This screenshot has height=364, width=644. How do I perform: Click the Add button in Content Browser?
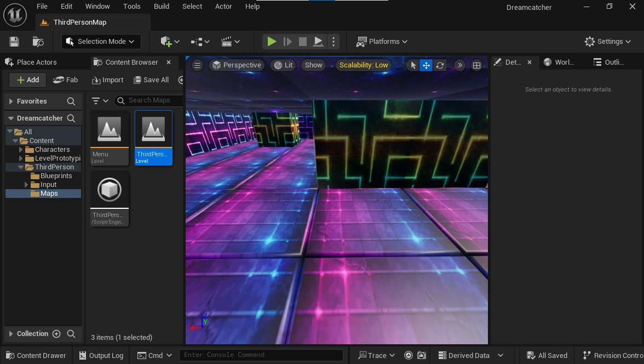point(27,80)
